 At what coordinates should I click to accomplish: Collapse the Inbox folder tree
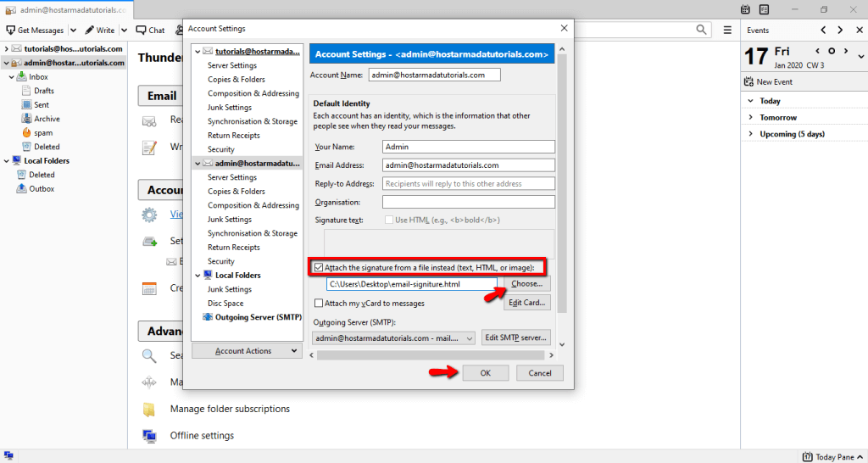click(x=11, y=77)
